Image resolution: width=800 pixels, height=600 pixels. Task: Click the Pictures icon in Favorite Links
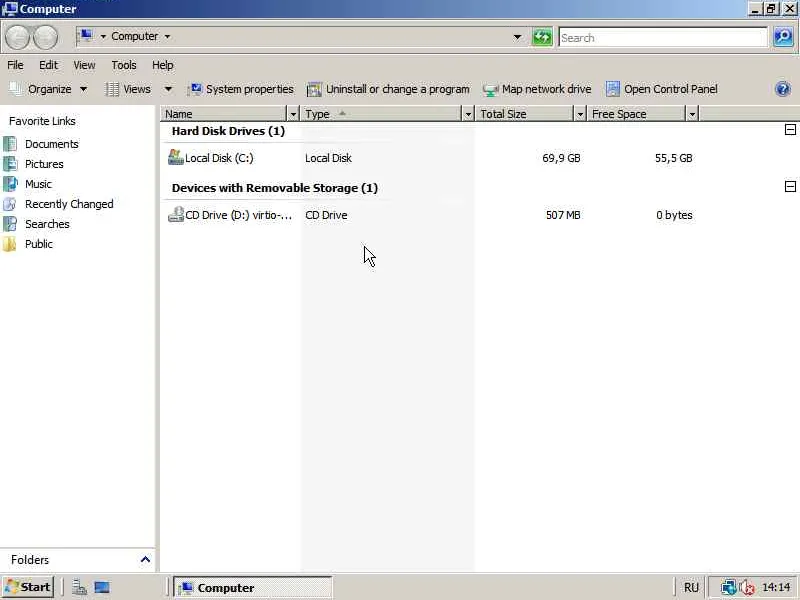(x=10, y=164)
